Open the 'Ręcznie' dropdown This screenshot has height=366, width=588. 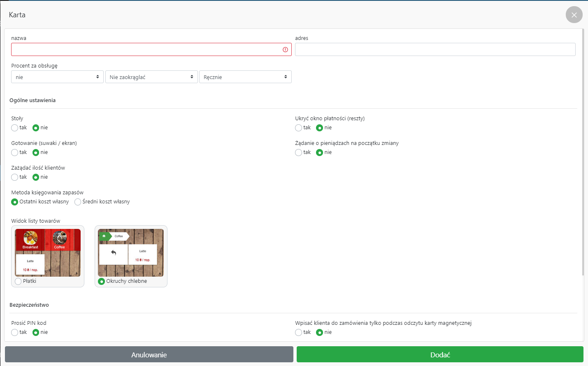tap(245, 77)
